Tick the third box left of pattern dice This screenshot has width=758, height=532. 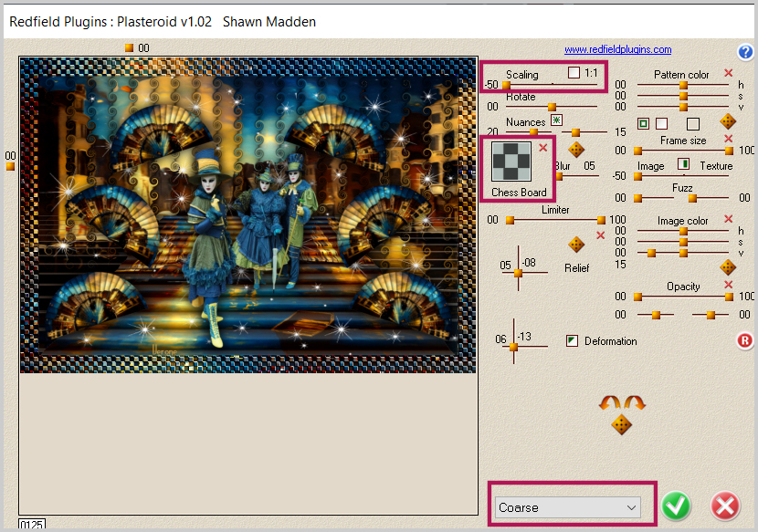click(693, 124)
